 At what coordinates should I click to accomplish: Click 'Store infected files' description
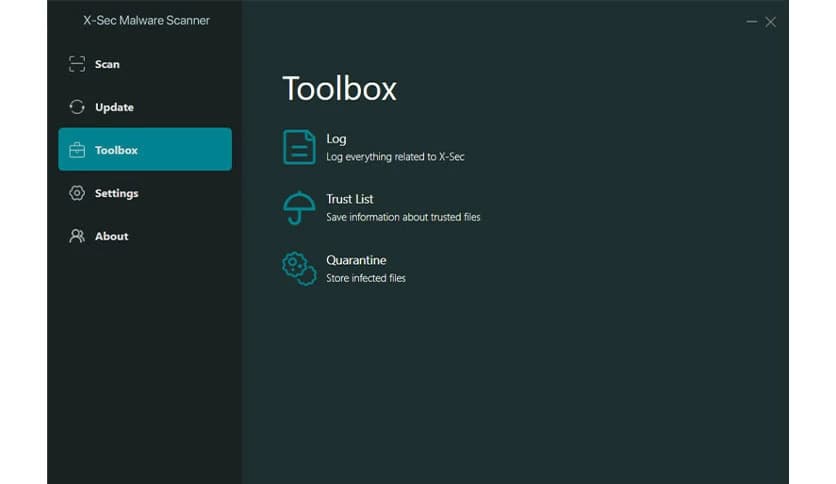[366, 278]
